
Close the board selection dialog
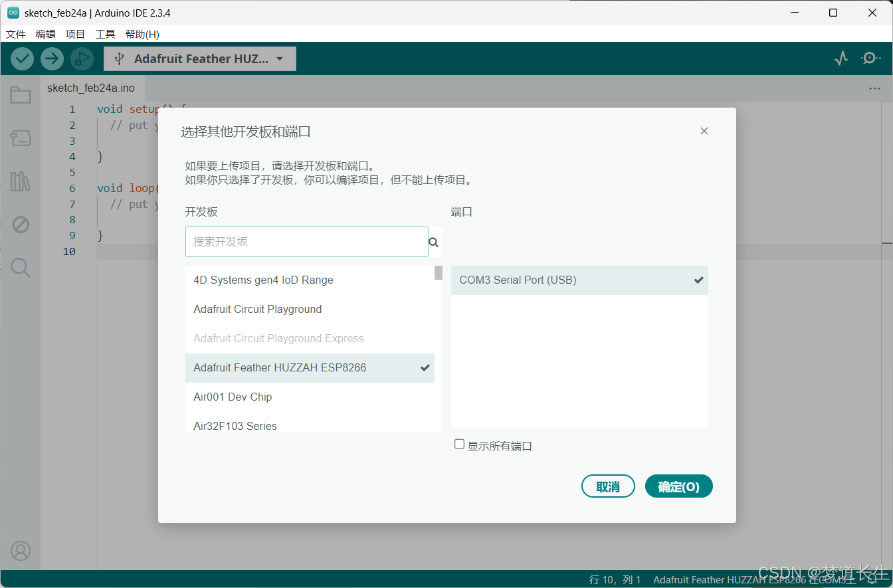click(704, 131)
